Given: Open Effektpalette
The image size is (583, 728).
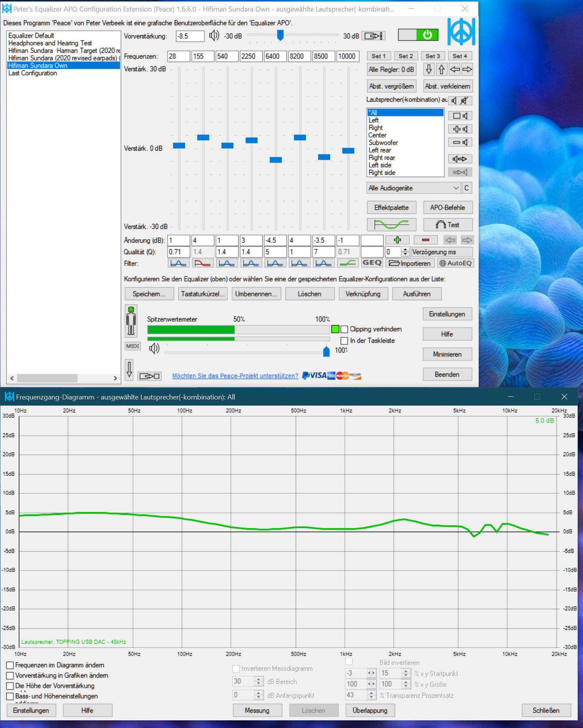Looking at the screenshot, I should (x=391, y=207).
